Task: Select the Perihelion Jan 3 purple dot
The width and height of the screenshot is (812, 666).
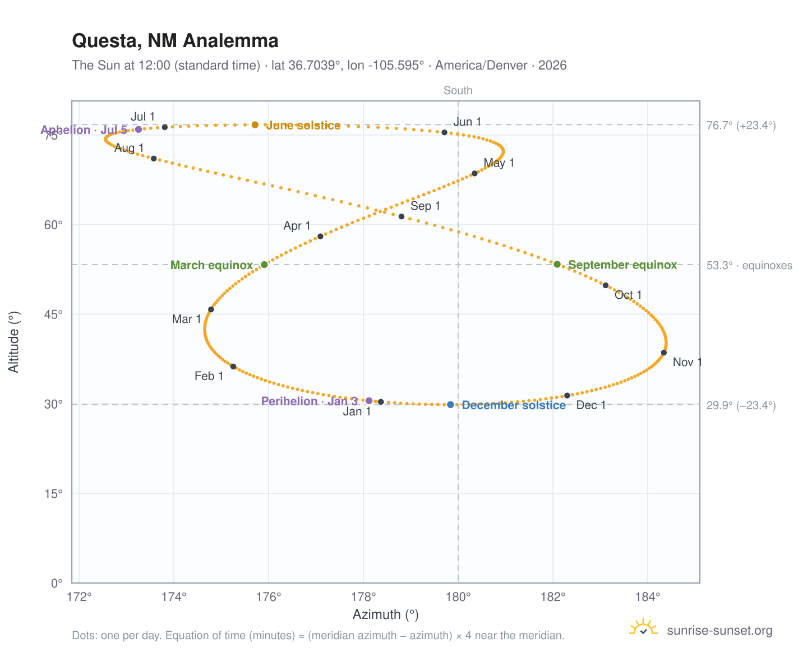Action: coord(369,400)
